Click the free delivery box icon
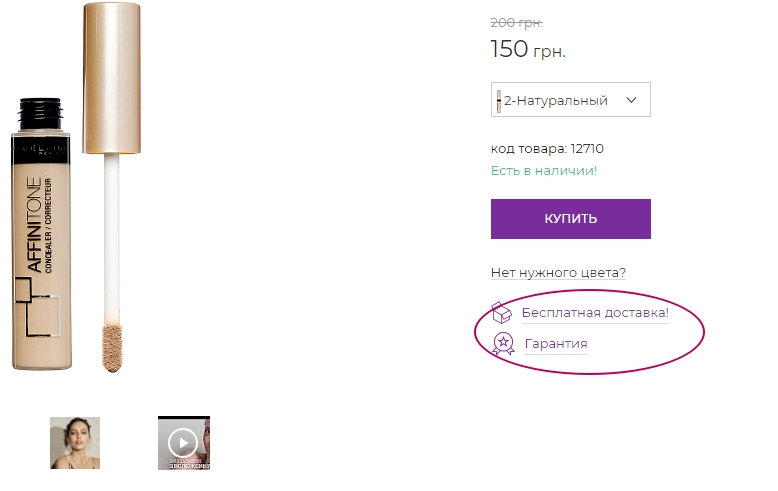 pos(503,313)
